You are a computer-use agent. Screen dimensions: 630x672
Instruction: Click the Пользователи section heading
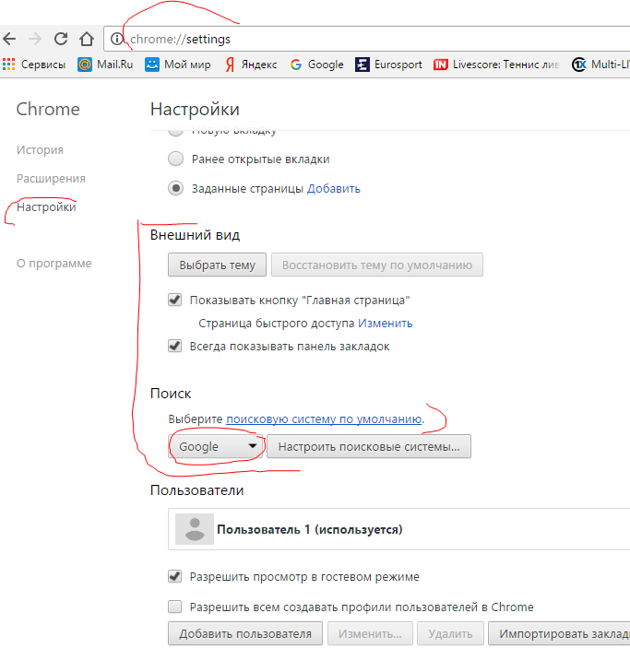point(197,490)
